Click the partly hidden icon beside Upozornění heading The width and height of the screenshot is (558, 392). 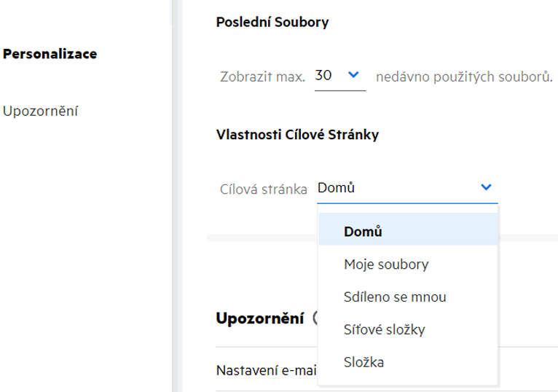(315, 318)
